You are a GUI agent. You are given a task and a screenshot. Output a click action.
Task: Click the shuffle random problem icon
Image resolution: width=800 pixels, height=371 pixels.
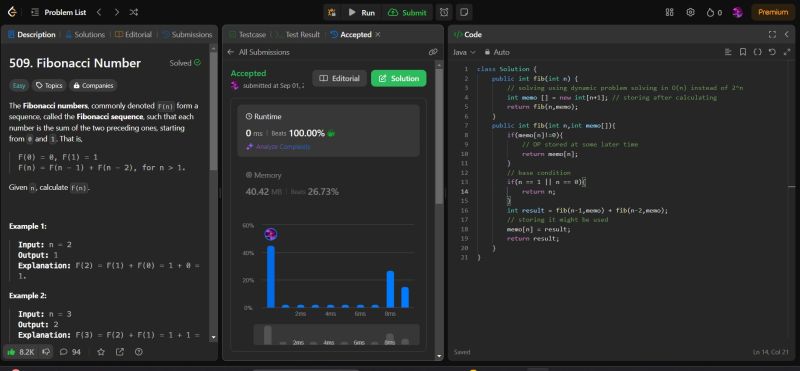[x=134, y=12]
